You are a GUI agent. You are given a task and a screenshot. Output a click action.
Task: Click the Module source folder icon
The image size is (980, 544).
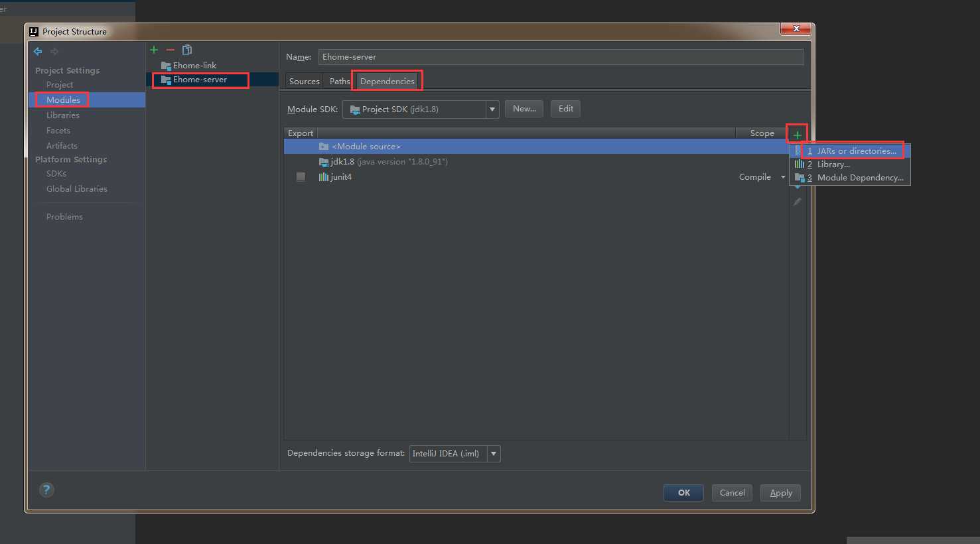point(324,147)
